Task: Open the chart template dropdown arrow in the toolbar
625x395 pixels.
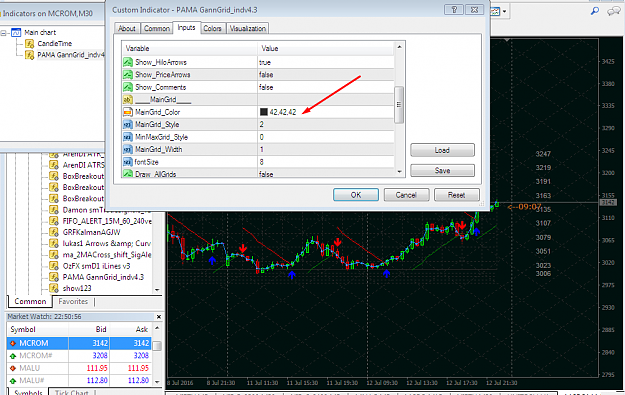Action: click(x=505, y=12)
